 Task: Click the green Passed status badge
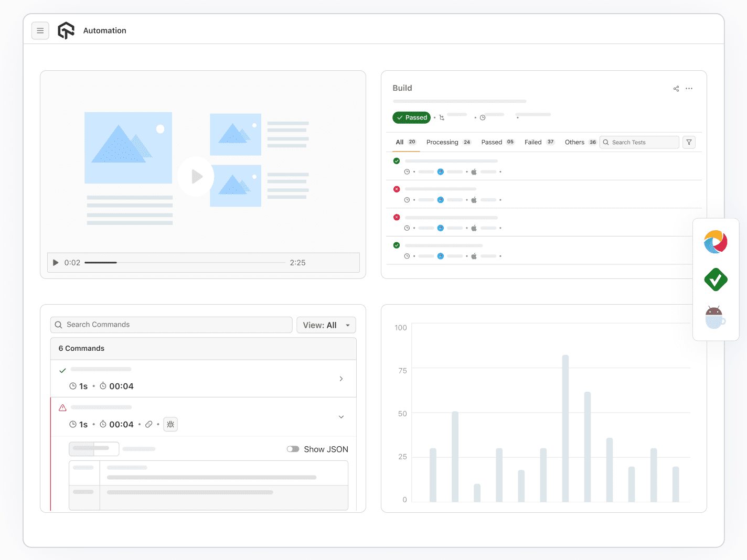pyautogui.click(x=411, y=117)
